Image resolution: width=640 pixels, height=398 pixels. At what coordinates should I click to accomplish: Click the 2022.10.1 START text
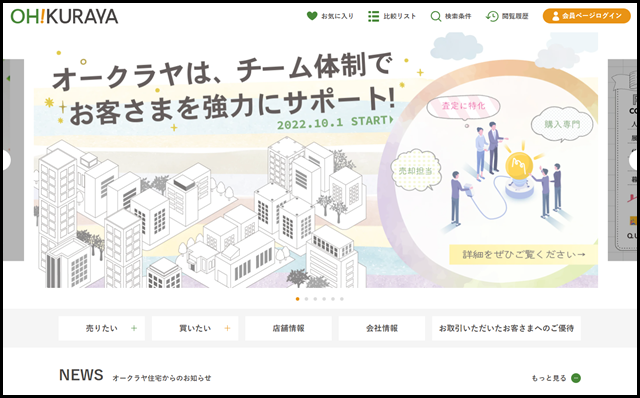[336, 122]
